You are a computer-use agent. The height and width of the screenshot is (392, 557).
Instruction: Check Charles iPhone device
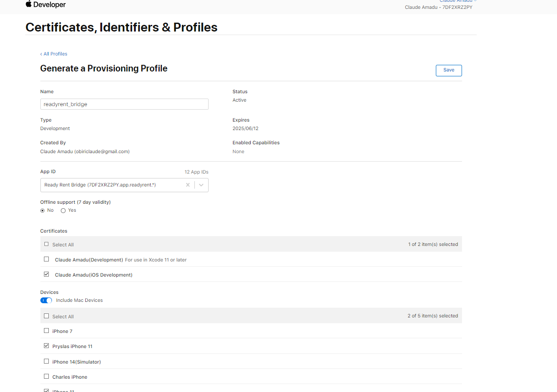(47, 376)
